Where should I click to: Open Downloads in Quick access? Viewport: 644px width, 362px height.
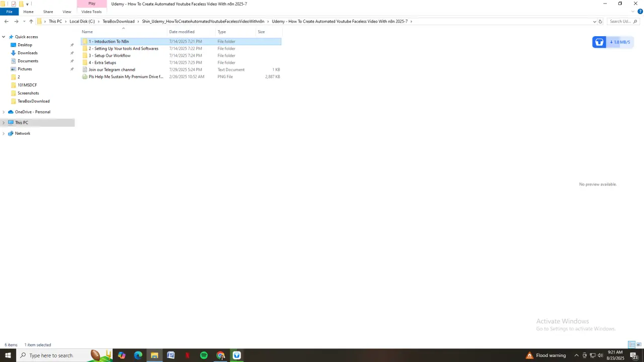(x=27, y=53)
